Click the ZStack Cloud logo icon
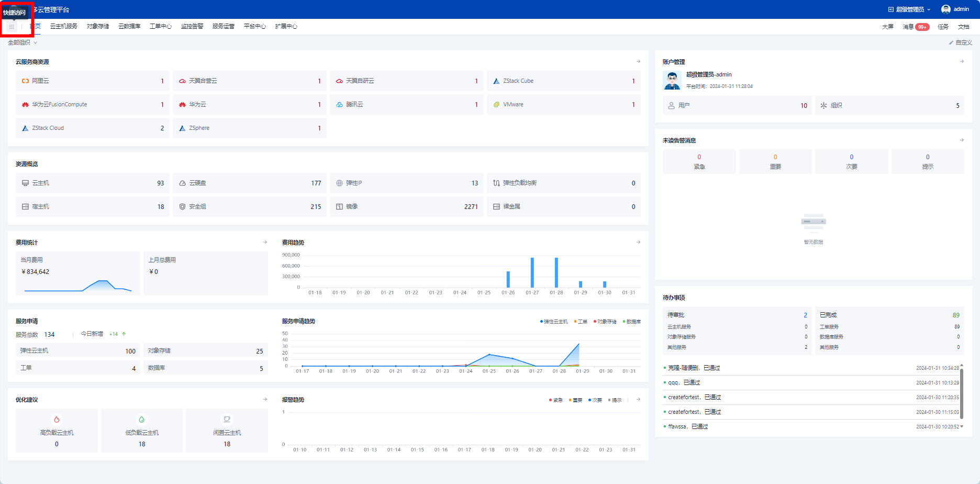The height and width of the screenshot is (484, 980). click(25, 128)
